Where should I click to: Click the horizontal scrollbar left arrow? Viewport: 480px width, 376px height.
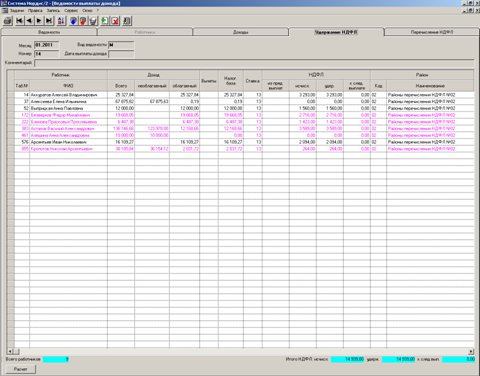(10, 351)
